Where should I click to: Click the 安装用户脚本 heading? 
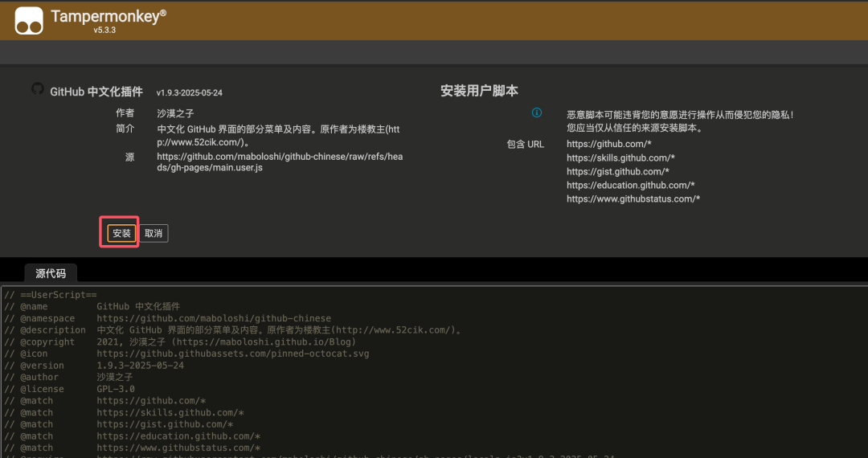click(x=479, y=92)
